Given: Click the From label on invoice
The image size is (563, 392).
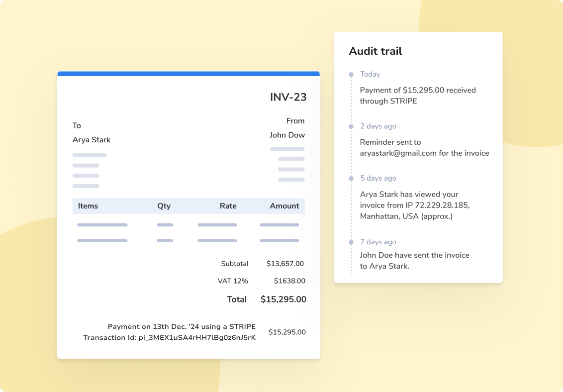Looking at the screenshot, I should click(x=295, y=121).
